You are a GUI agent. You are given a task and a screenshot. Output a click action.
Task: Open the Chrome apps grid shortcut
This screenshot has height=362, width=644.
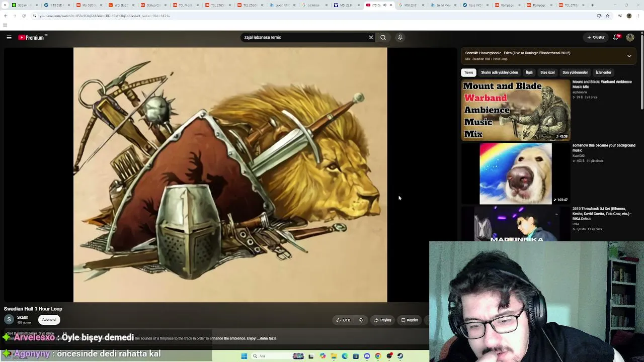[5, 25]
